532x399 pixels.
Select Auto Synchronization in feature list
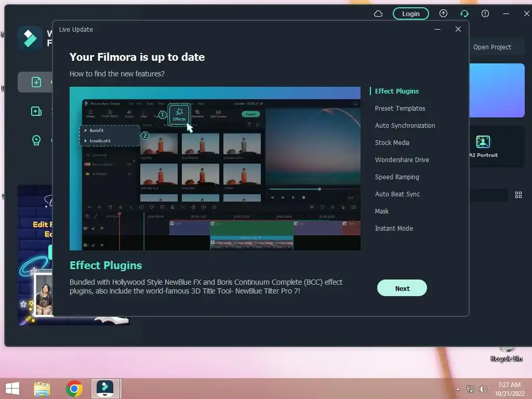[x=405, y=126]
